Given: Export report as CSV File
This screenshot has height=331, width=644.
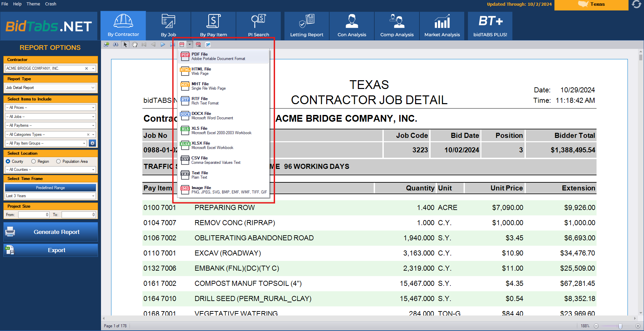Looking at the screenshot, I should click(x=224, y=160).
